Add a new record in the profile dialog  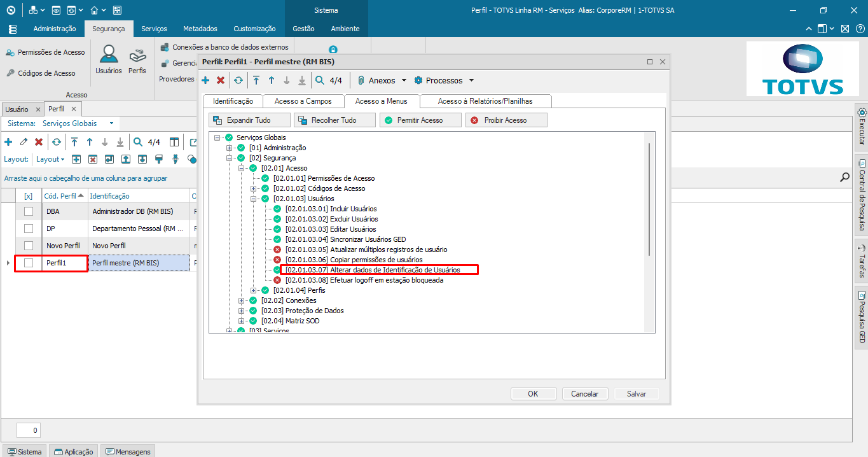click(205, 80)
